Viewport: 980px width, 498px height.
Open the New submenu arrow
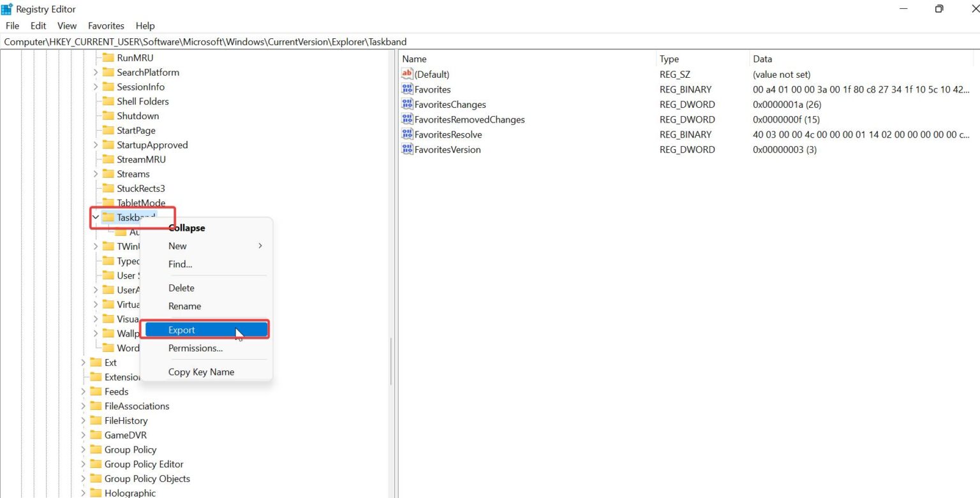coord(259,245)
